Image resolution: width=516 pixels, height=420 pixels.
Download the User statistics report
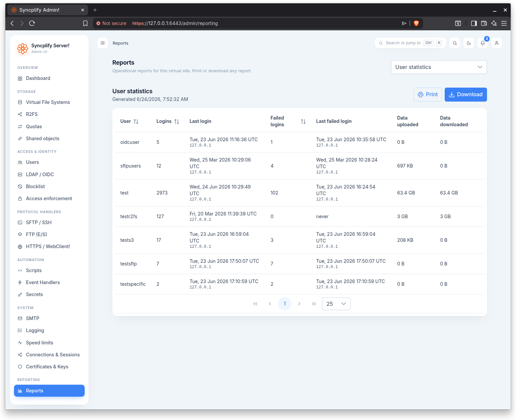pos(466,95)
